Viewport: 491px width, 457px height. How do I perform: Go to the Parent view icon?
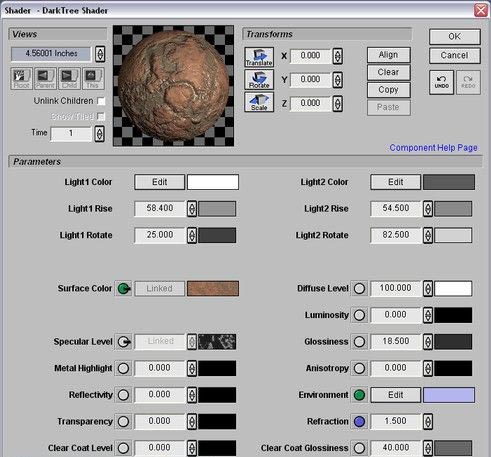tap(45, 79)
